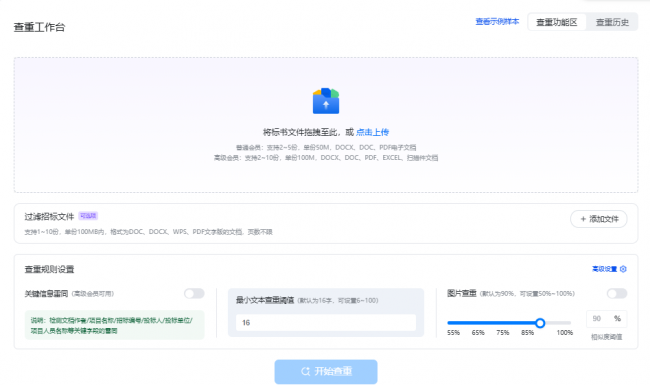The width and height of the screenshot is (650, 385).
Task: Click the 85% mark label on slider
Action: [527, 333]
